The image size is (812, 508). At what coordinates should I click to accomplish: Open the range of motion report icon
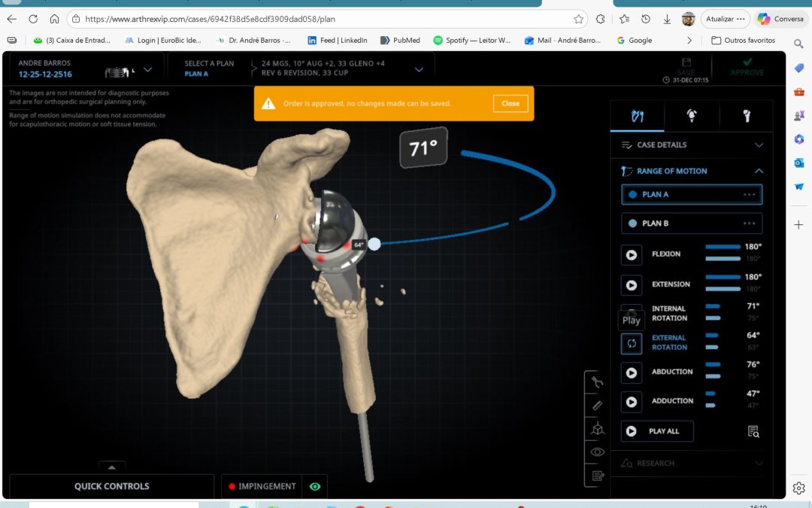point(753,431)
